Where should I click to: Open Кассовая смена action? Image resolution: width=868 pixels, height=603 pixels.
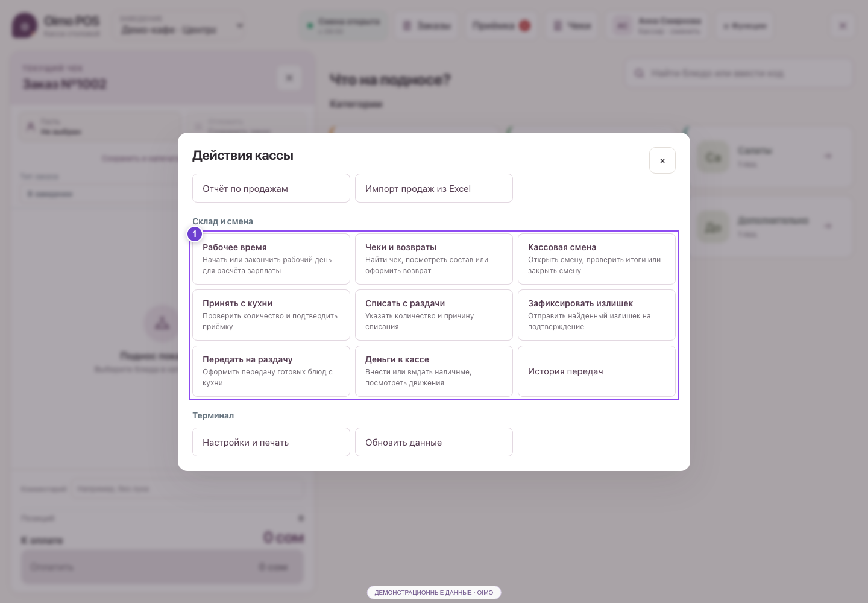coord(597,259)
